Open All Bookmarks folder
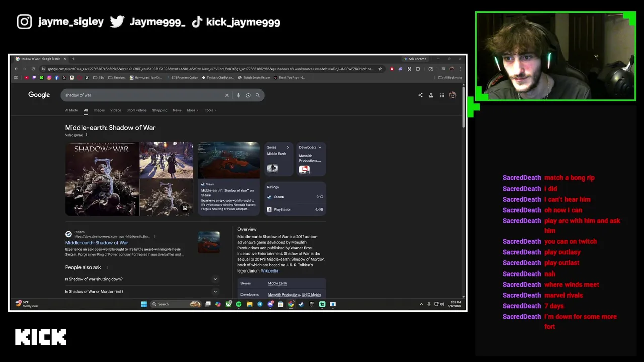644x362 pixels. pyautogui.click(x=450, y=78)
